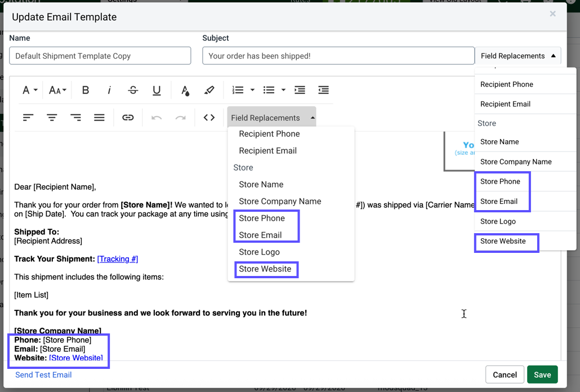Click the Subject input field
This screenshot has height=392, width=580.
pos(338,55)
